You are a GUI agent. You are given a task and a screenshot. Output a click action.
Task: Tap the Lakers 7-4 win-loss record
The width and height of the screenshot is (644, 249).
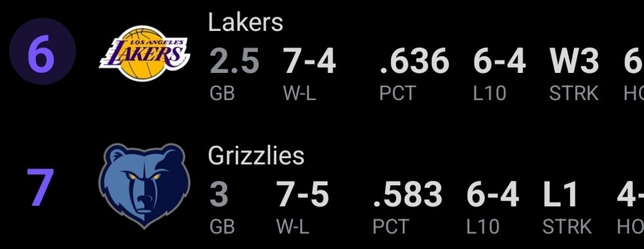310,61
